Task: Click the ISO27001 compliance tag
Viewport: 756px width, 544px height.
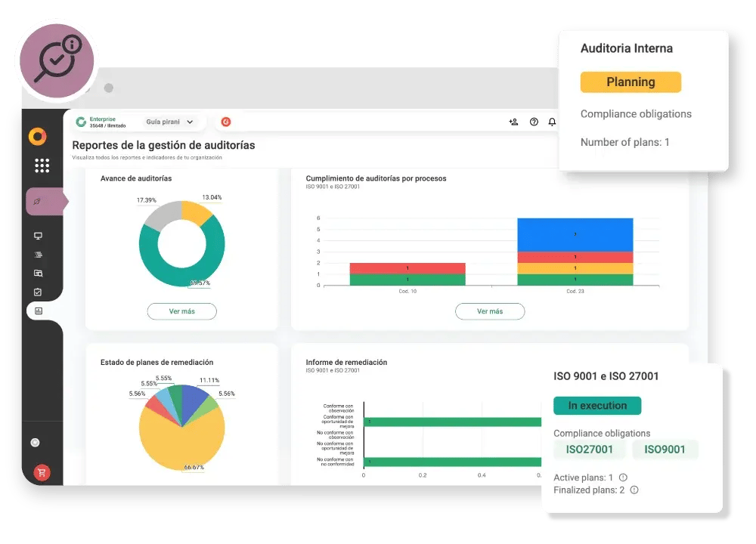Action: [589, 450]
